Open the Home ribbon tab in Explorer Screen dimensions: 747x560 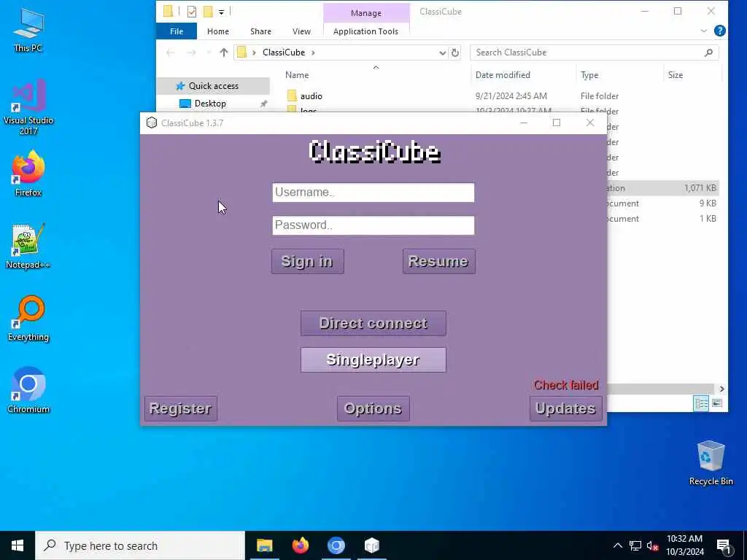click(217, 31)
